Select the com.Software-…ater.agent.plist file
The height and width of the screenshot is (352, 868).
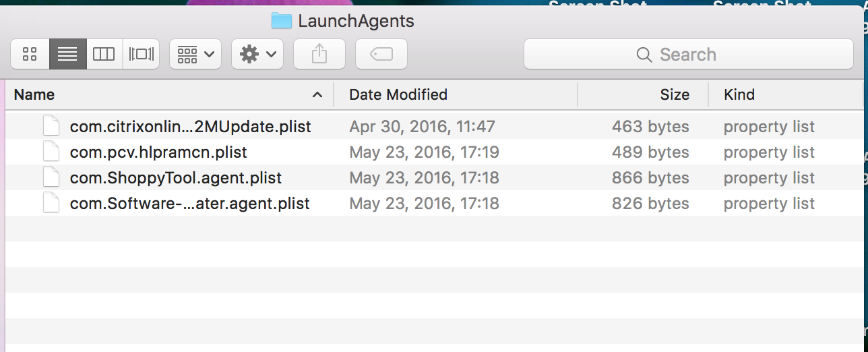189,204
